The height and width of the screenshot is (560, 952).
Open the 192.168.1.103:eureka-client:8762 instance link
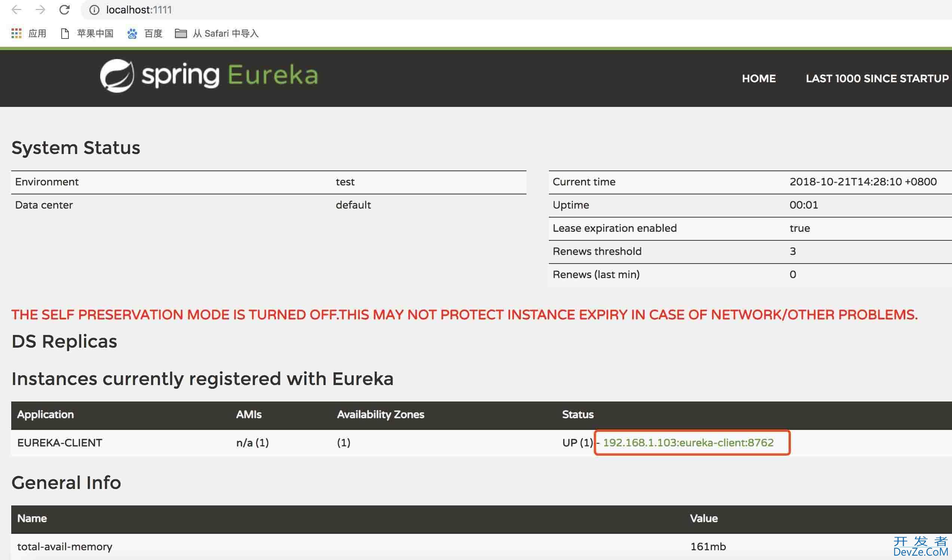click(x=688, y=443)
